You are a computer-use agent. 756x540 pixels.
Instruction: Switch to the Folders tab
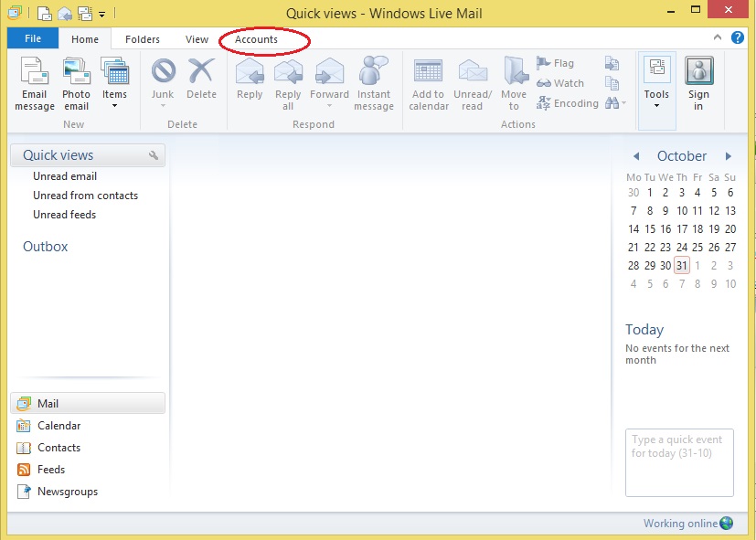pos(143,39)
